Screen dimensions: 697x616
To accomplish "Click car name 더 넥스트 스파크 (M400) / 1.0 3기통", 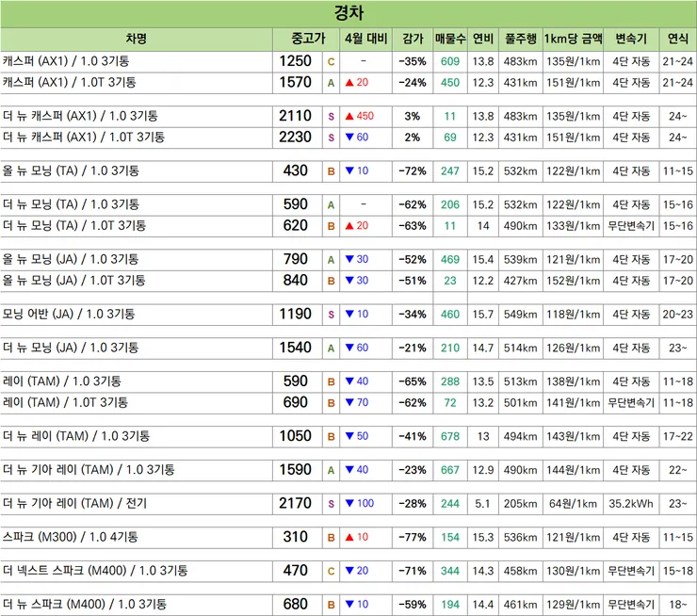I will [x=95, y=571].
